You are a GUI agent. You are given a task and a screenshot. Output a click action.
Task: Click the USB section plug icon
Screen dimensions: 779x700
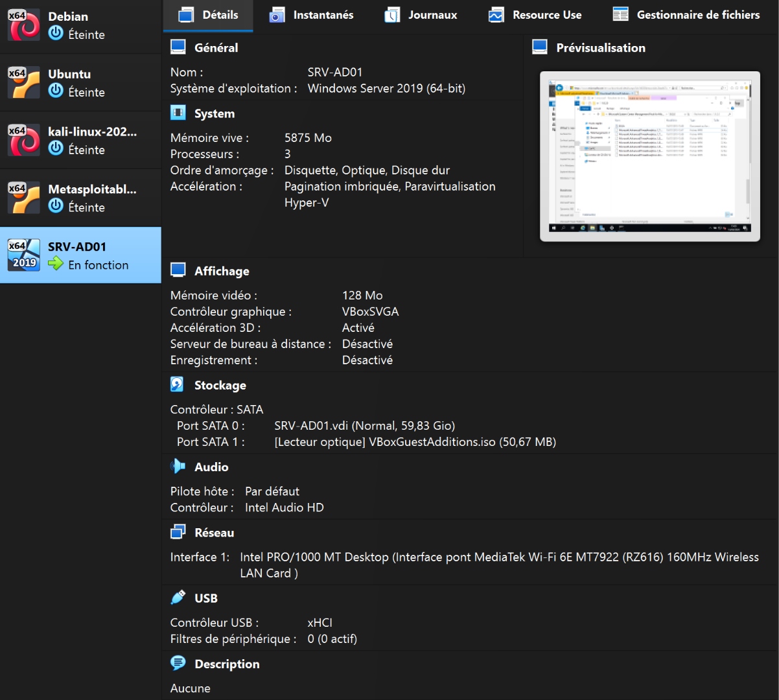pos(178,598)
